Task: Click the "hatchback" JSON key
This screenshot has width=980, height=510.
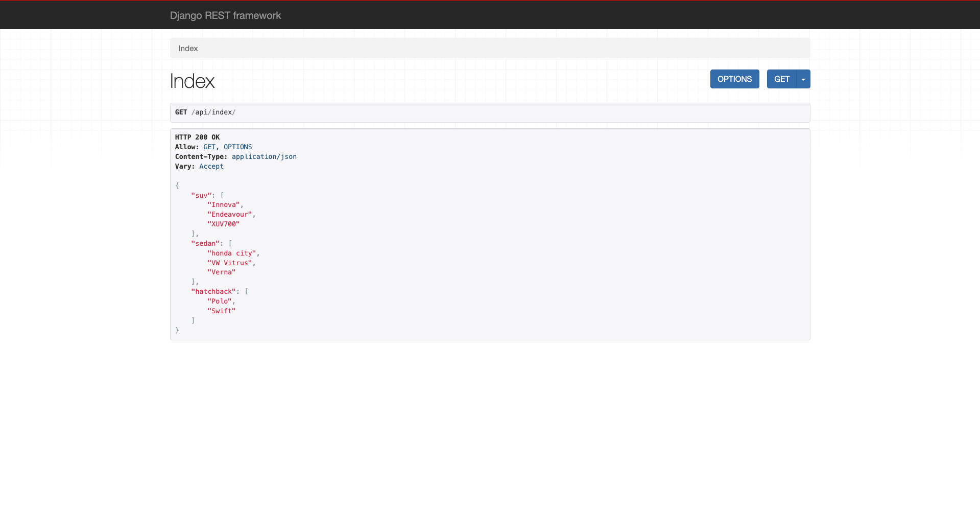Action: coord(213,292)
